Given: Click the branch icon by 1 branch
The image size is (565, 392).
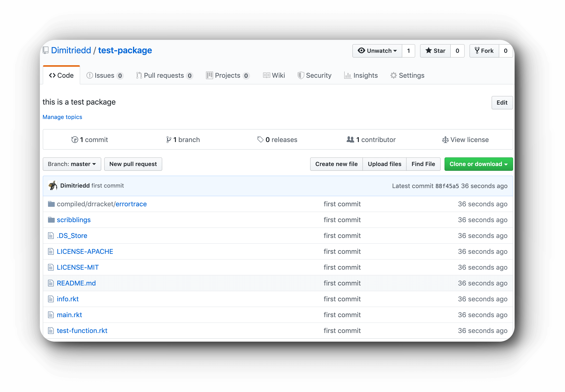Looking at the screenshot, I should pyautogui.click(x=168, y=140).
